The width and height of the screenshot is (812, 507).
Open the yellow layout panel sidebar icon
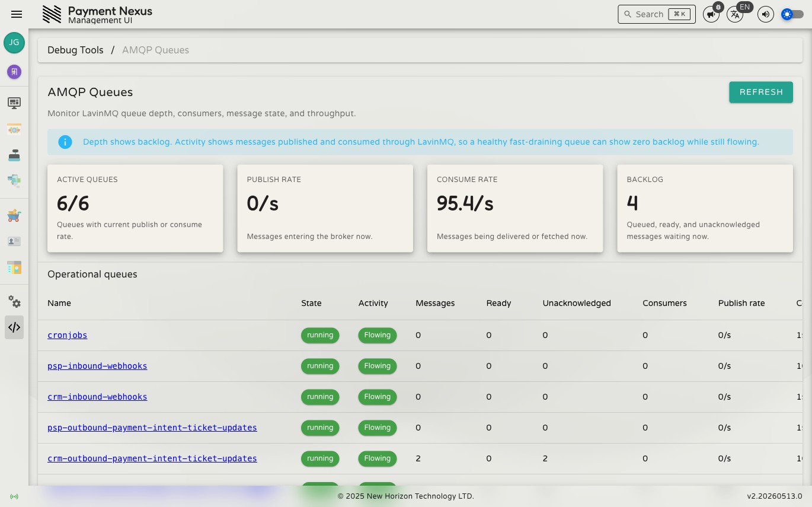coord(14,267)
